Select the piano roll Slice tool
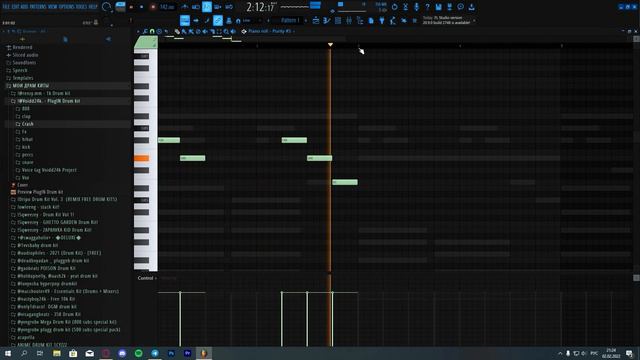The image size is (640, 360). tap(212, 31)
